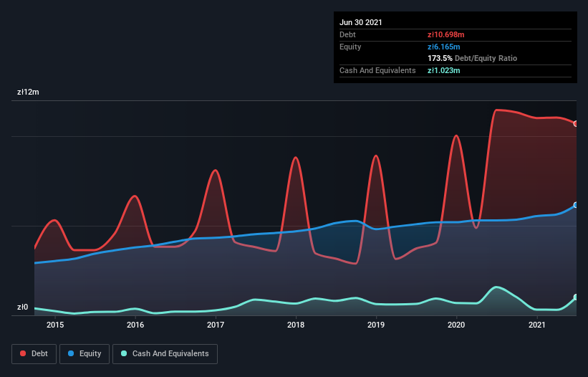Click the Jun 30 2021 tooltip date
Viewport: 588px width, 377px height.
click(361, 22)
